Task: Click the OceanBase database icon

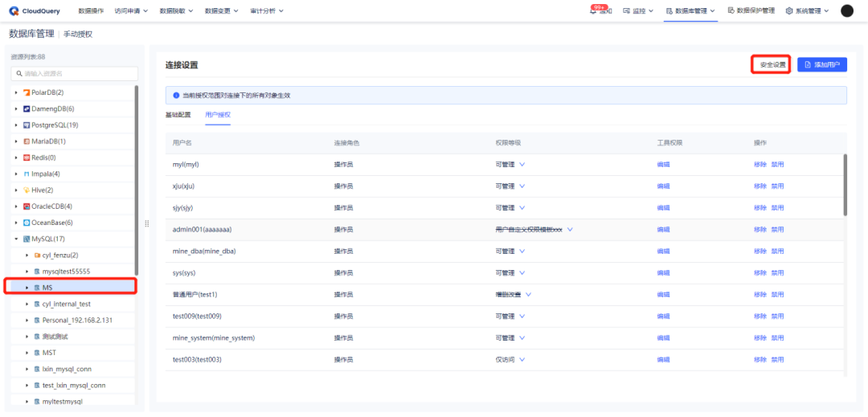Action: [26, 223]
